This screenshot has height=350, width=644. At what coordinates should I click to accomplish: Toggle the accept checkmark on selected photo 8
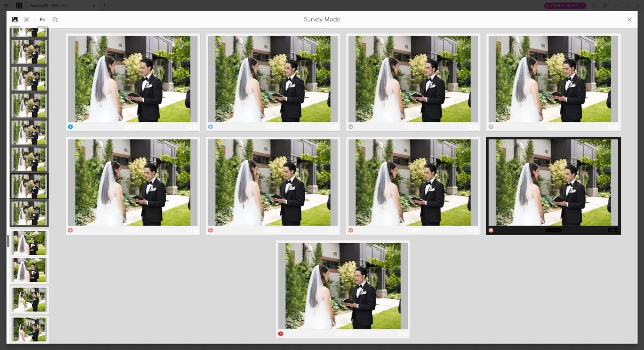[616, 230]
